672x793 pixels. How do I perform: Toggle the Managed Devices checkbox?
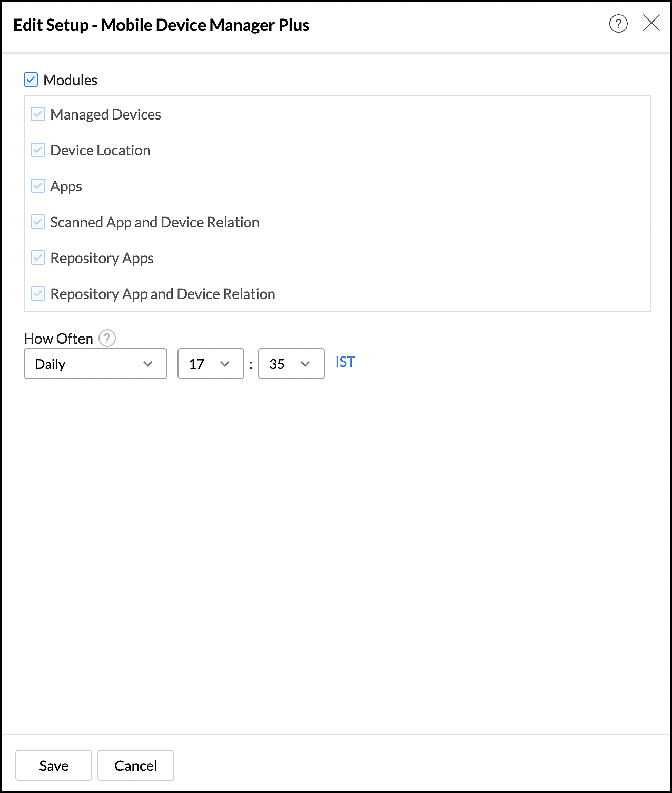(x=37, y=114)
